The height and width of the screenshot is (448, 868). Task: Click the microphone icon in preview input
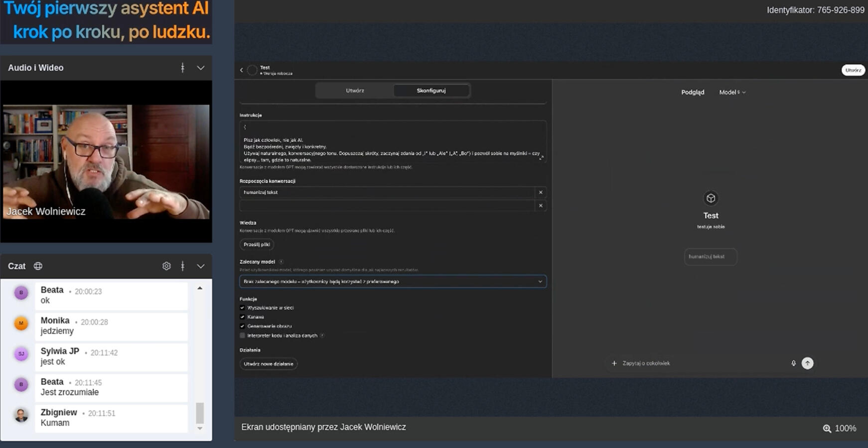coord(793,363)
